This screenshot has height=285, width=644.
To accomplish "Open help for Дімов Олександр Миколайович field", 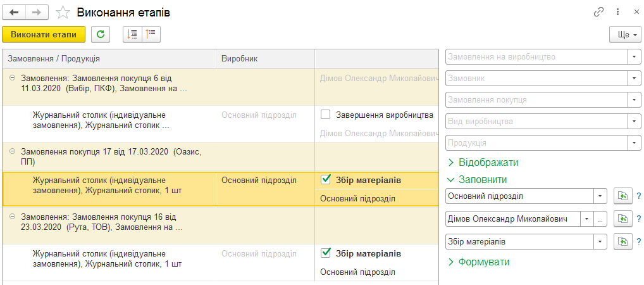I will tap(639, 219).
